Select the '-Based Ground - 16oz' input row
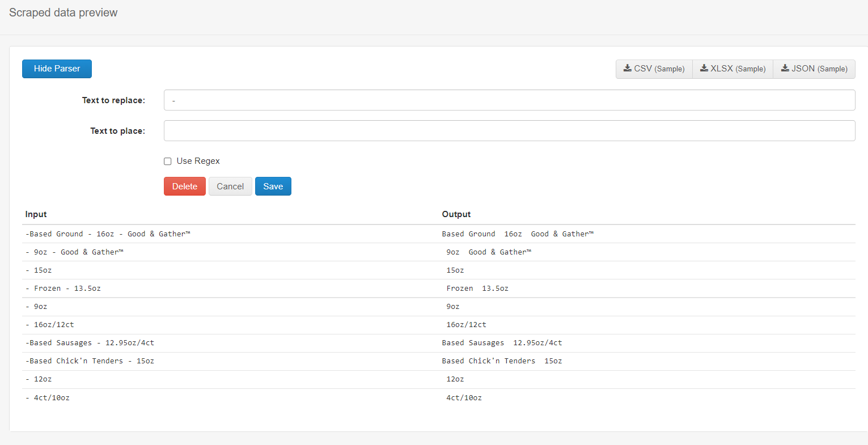Screen dimensions: 868x445 (108, 234)
